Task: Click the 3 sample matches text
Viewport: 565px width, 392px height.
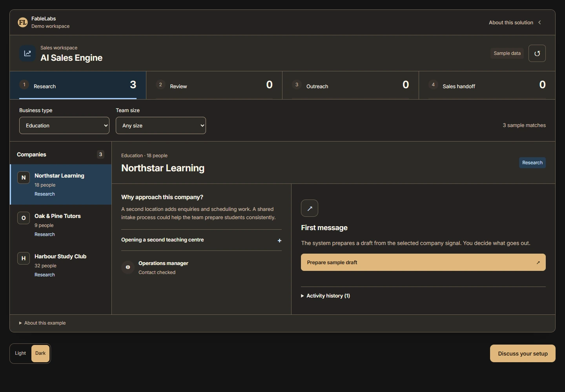Action: 524,125
